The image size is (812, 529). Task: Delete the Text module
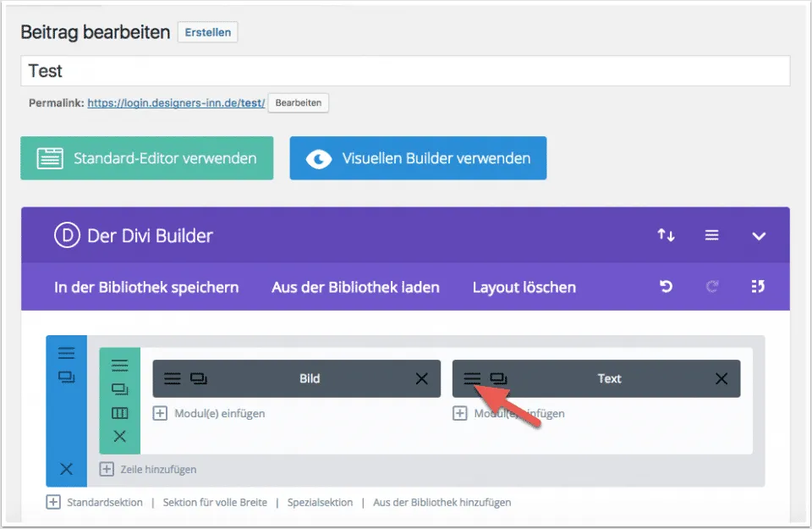[x=721, y=378]
